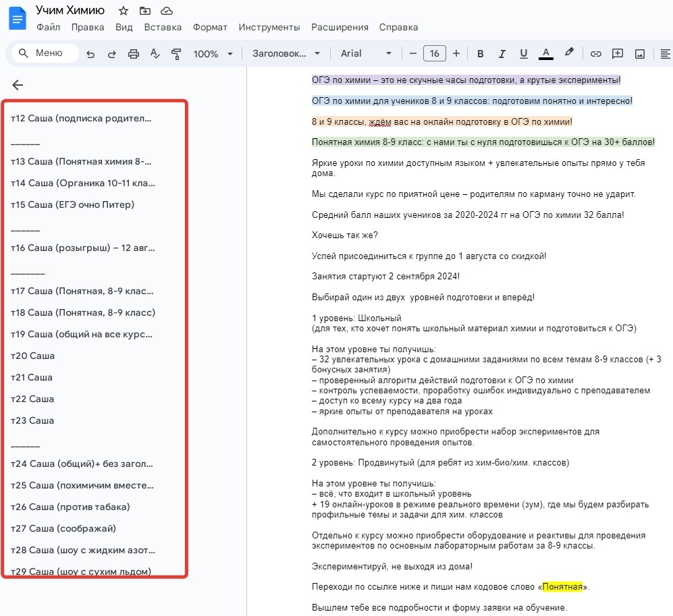673x616 pixels.
Task: Open outline item т18 Саша (Понятная, 8-9 класс)
Action: point(83,312)
